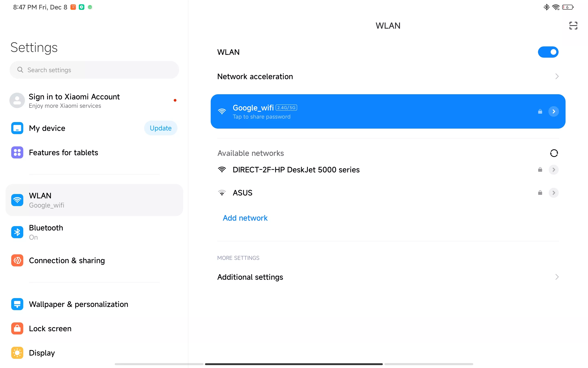Tap the Update button
This screenshot has height=368, width=588.
161,128
